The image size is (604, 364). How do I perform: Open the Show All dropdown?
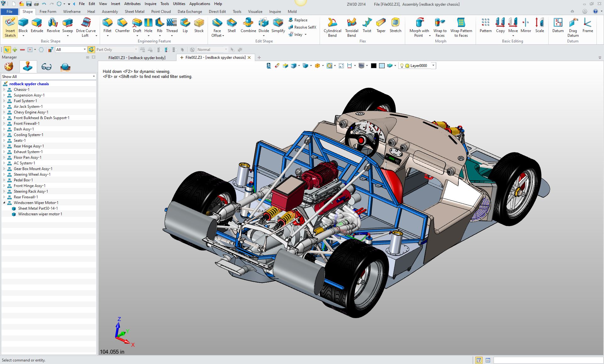click(93, 77)
